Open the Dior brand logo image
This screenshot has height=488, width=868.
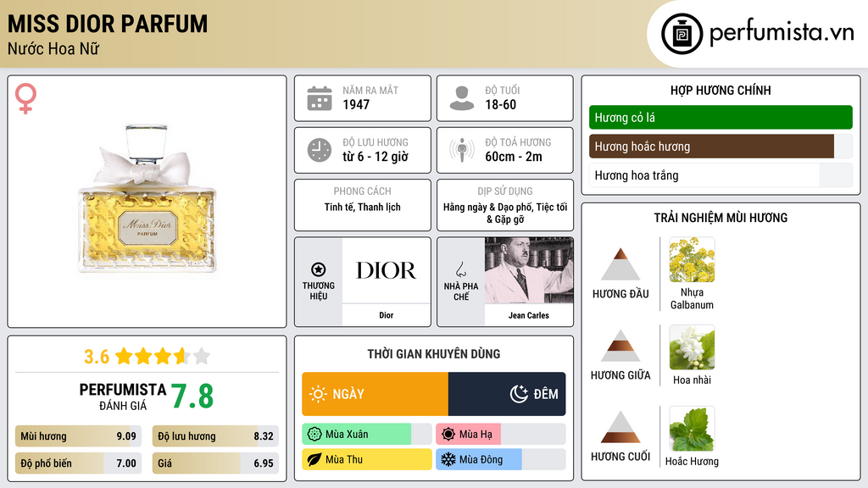[386, 270]
